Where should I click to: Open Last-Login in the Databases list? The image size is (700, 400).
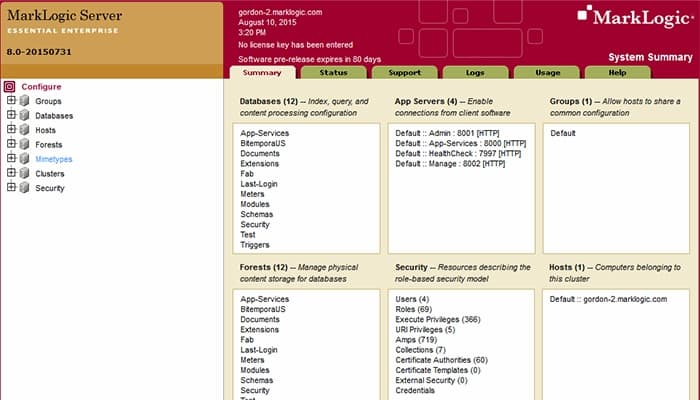pyautogui.click(x=258, y=184)
